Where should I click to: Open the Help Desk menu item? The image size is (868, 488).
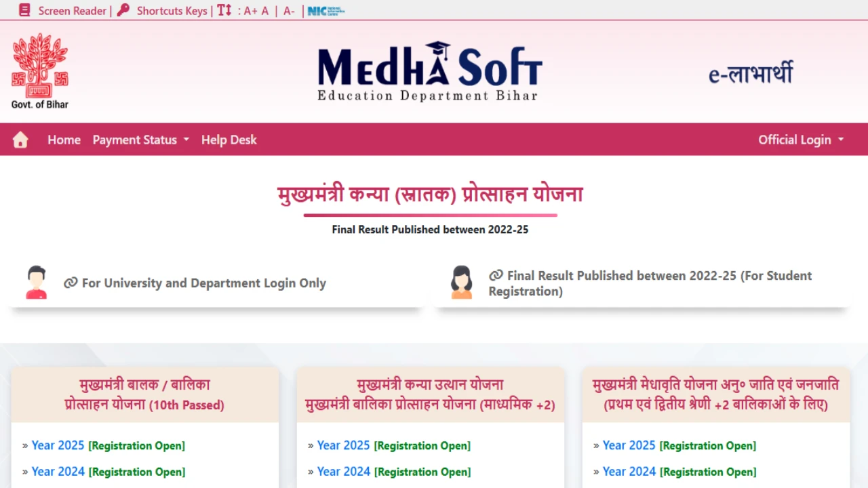(229, 140)
